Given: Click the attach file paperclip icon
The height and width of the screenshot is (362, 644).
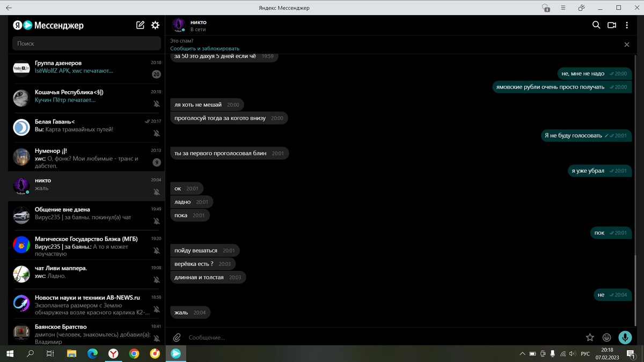Looking at the screenshot, I should tap(177, 337).
